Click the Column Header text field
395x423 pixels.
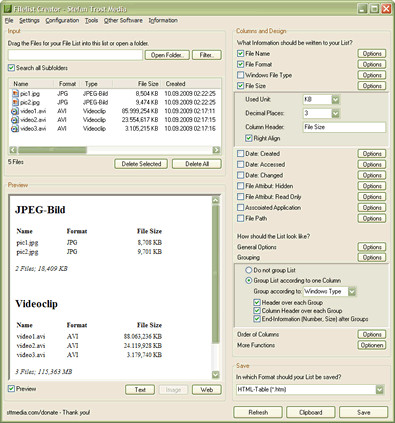344,127
